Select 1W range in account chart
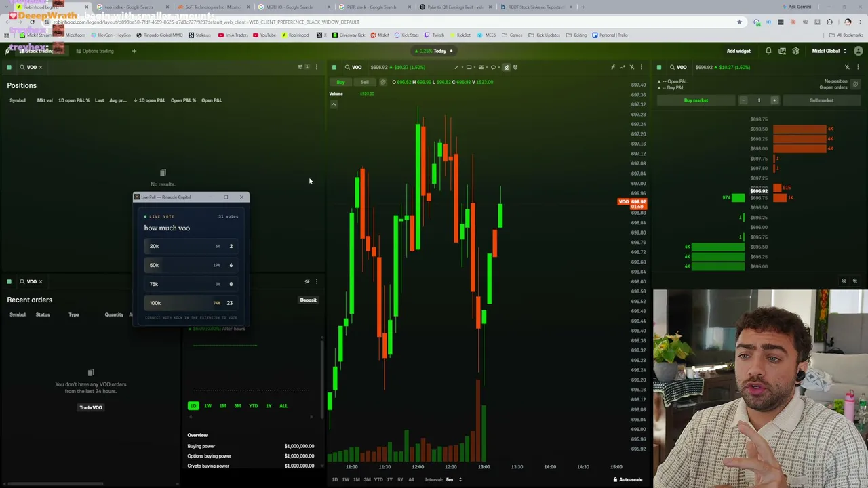Screen dimensions: 868x488 [208, 406]
